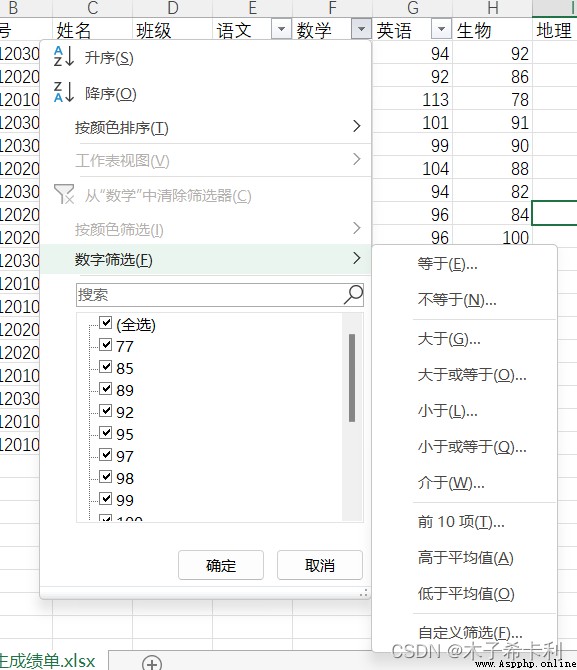Uncheck the 77 value checkbox
This screenshot has width=577, height=670.
(106, 344)
